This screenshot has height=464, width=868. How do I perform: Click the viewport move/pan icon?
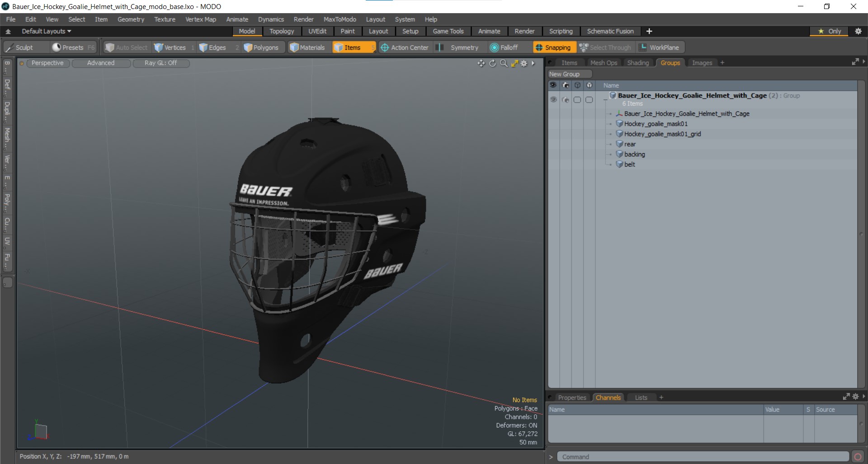[x=481, y=63]
